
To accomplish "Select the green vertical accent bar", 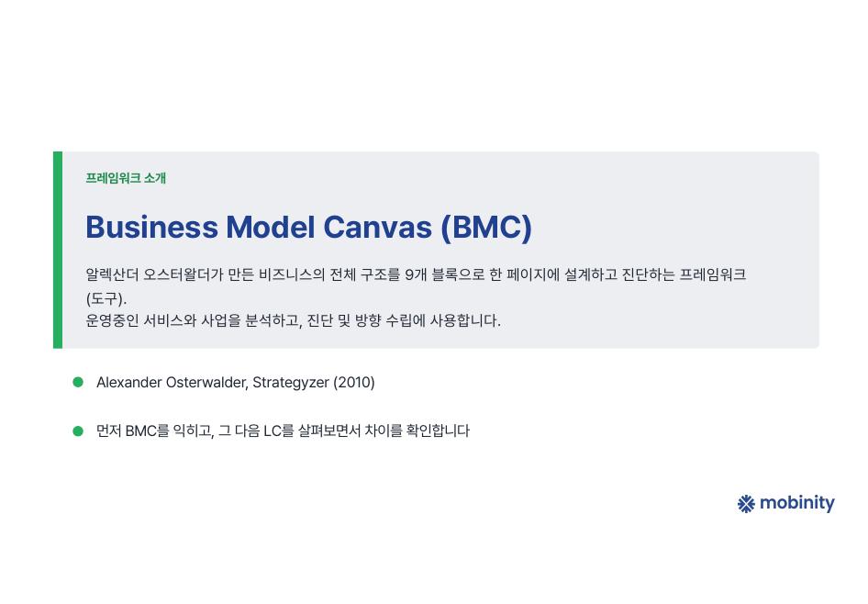I will point(58,250).
